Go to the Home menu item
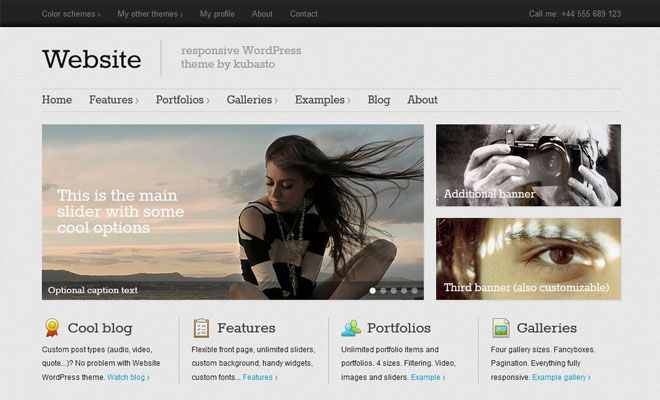The height and width of the screenshot is (400, 660). pyautogui.click(x=57, y=100)
